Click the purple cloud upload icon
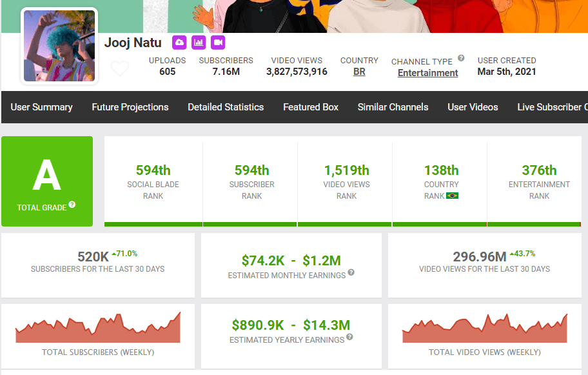Image resolution: width=588 pixels, height=375 pixels. [179, 43]
